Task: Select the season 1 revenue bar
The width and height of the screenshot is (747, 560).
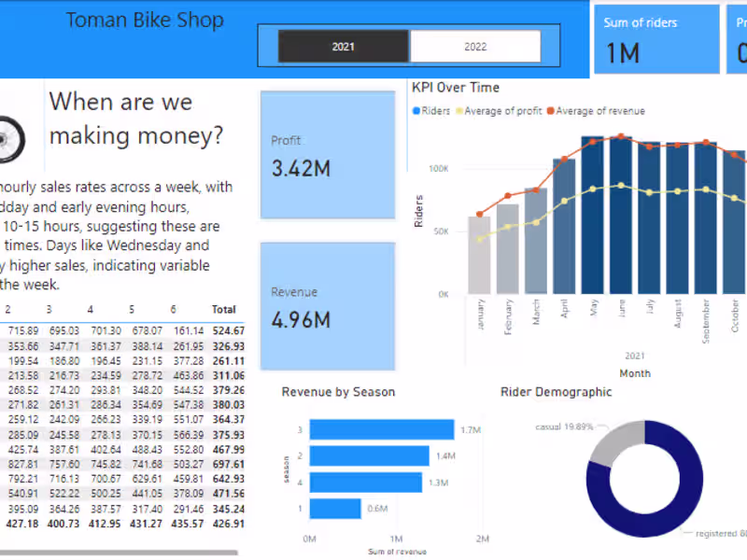Action: tap(335, 509)
